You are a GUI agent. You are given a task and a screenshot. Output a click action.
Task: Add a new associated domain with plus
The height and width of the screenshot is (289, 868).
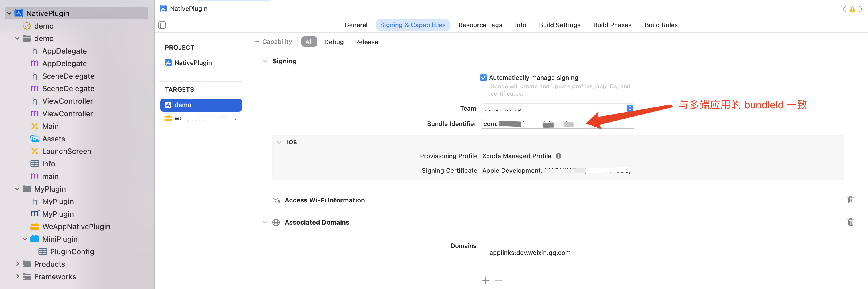click(486, 280)
